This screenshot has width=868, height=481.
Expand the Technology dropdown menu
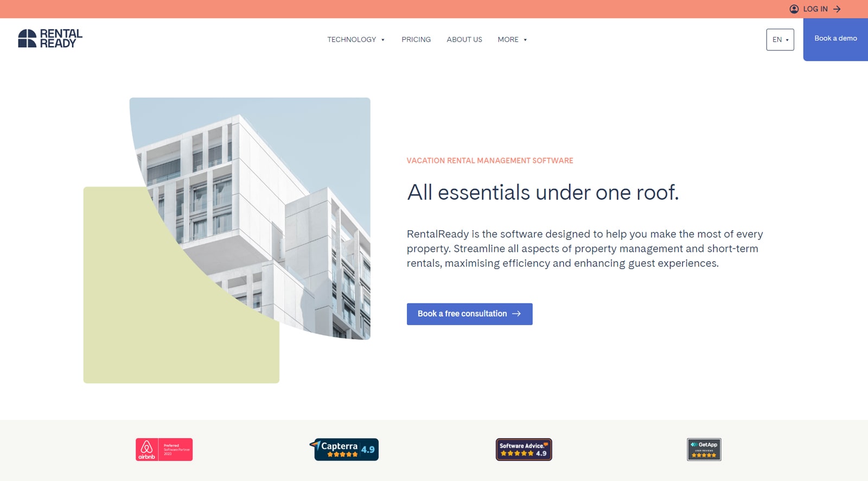pos(356,40)
